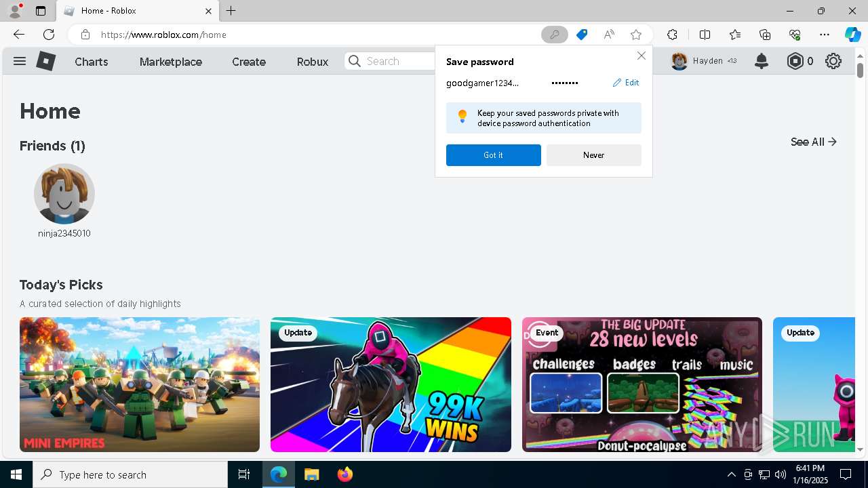Open the volume control in system tray
Image resolution: width=868 pixels, height=488 pixels.
pyautogui.click(x=781, y=474)
